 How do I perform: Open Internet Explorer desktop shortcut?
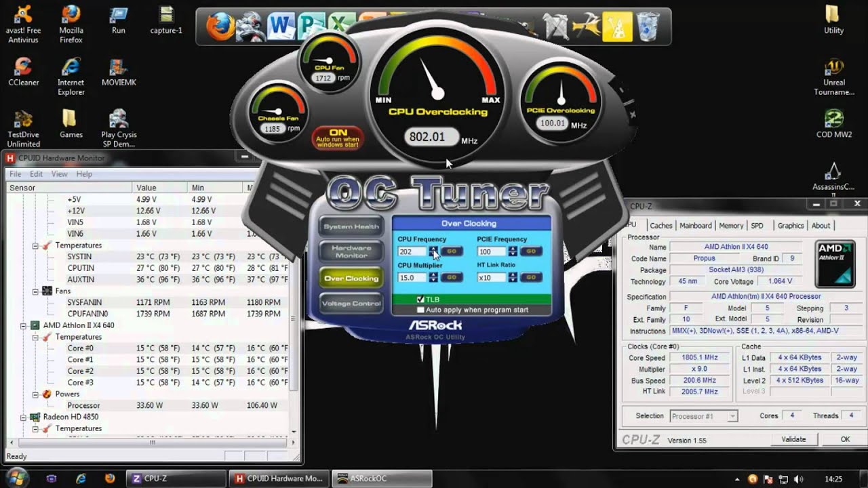coord(71,77)
